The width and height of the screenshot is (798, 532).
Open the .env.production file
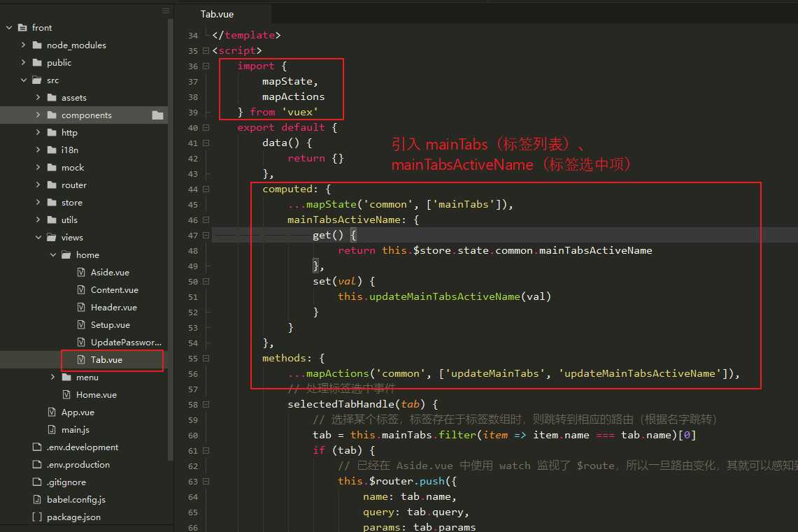coord(78,464)
